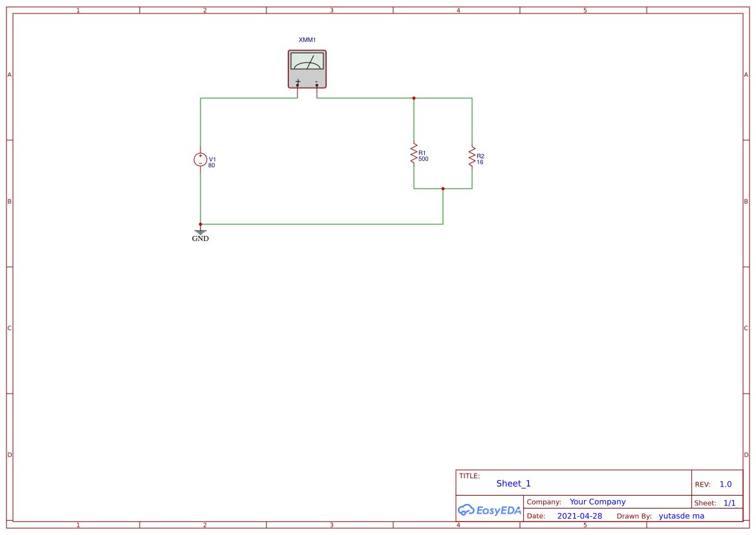Select the R2 value label 16
Viewport: 756px width, 535px height.
click(x=480, y=162)
